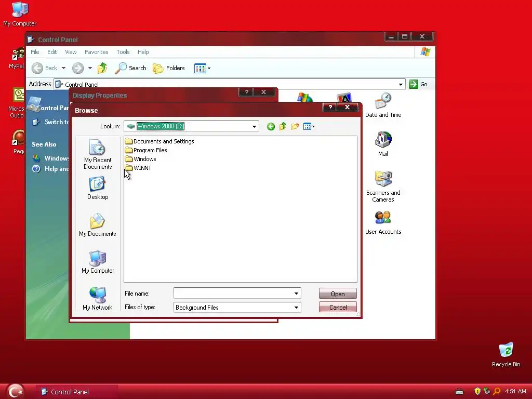This screenshot has height=399, width=532.
Task: Open View menu in Control Panel
Action: 71,52
